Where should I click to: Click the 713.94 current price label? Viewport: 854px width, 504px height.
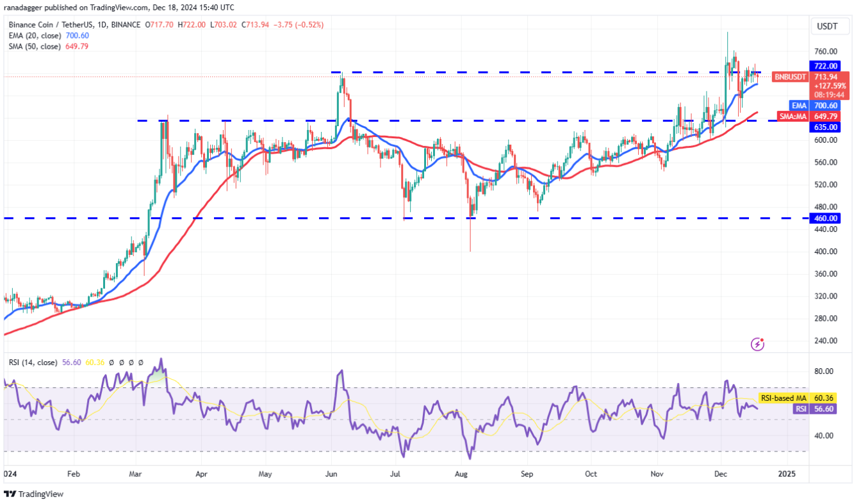tap(825, 76)
